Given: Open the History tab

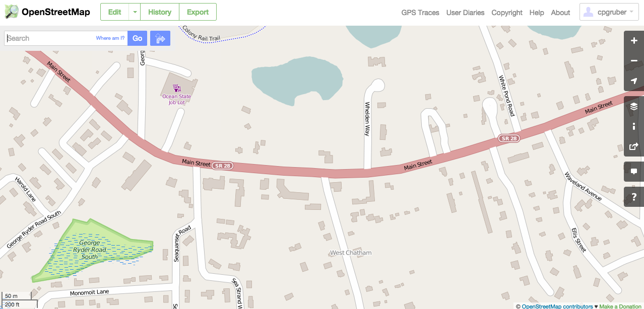Looking at the screenshot, I should point(160,12).
